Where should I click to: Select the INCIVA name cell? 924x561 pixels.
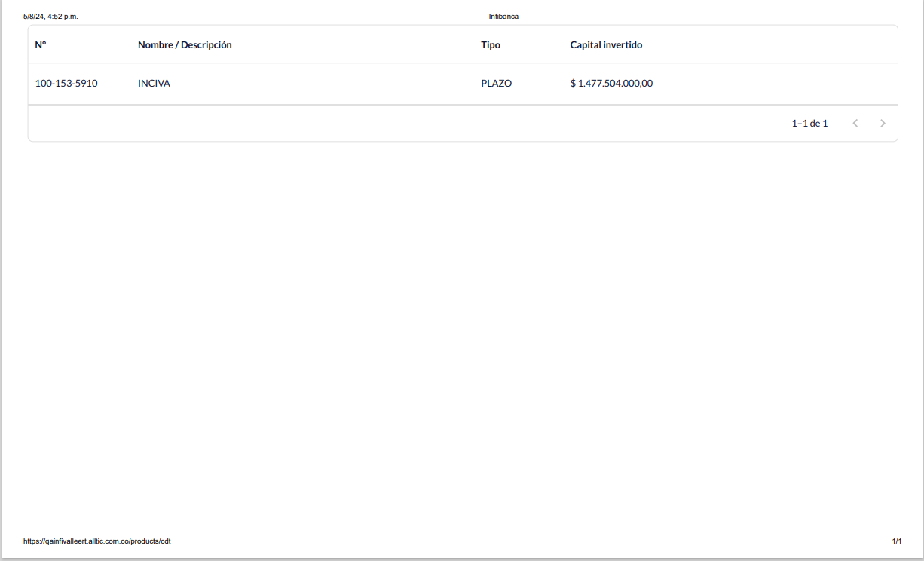tap(154, 84)
